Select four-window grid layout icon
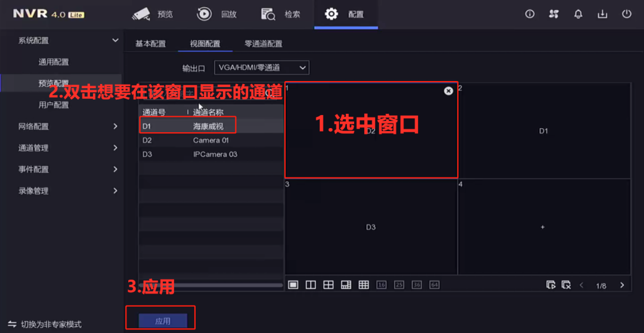Screen dimensions: 644x333 328,285
